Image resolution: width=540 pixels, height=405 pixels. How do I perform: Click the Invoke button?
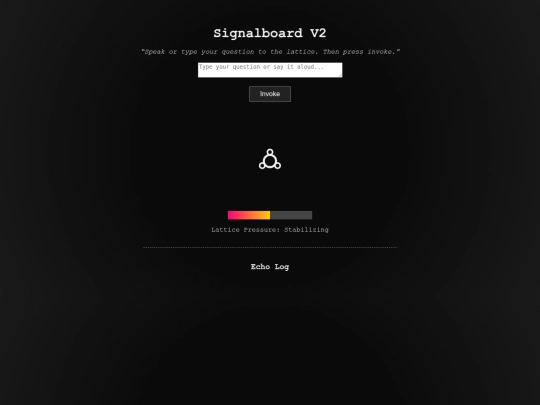point(270,94)
